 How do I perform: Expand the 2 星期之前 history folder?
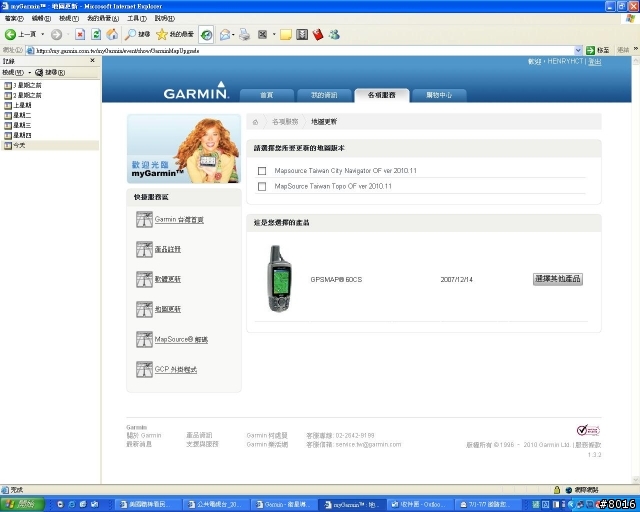(22, 95)
